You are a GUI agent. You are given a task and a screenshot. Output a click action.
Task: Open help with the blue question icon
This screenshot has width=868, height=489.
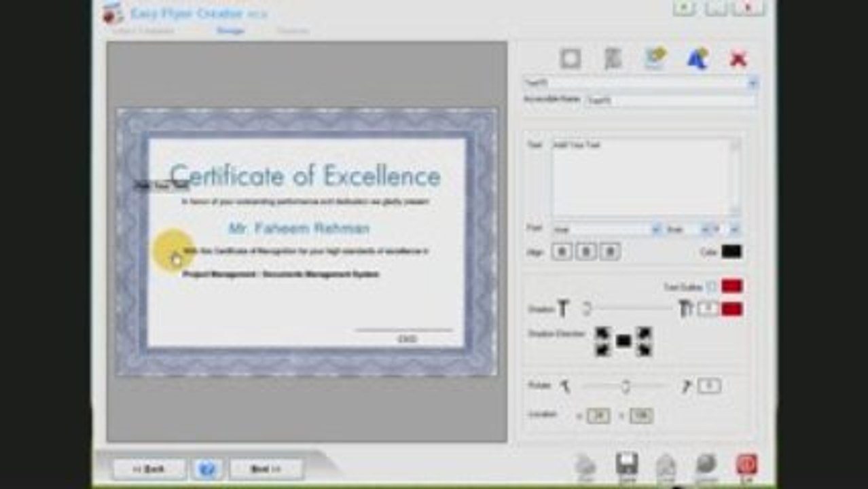point(208,469)
